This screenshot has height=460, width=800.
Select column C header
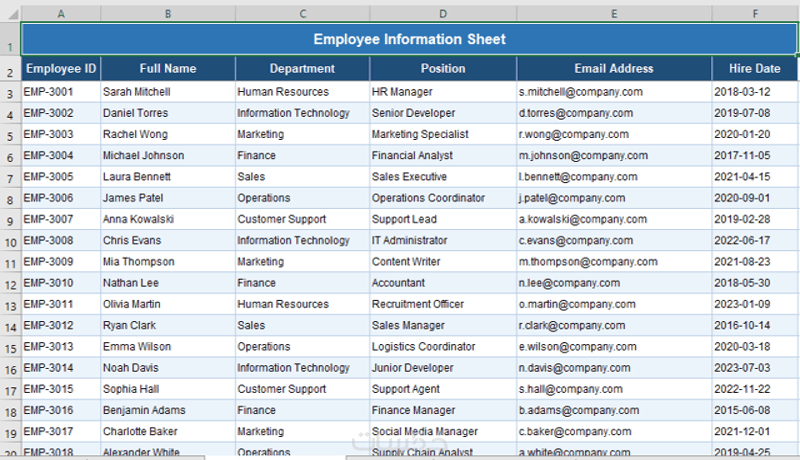tap(303, 14)
